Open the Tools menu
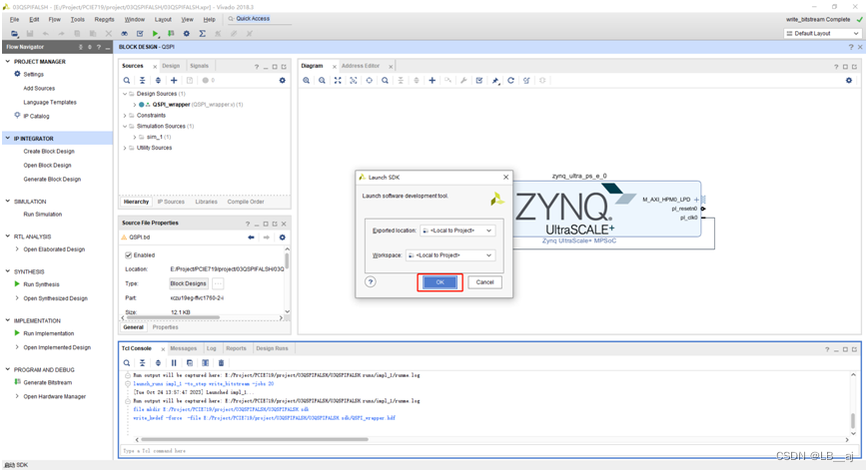Screen dimensions: 868x472 coord(78,19)
